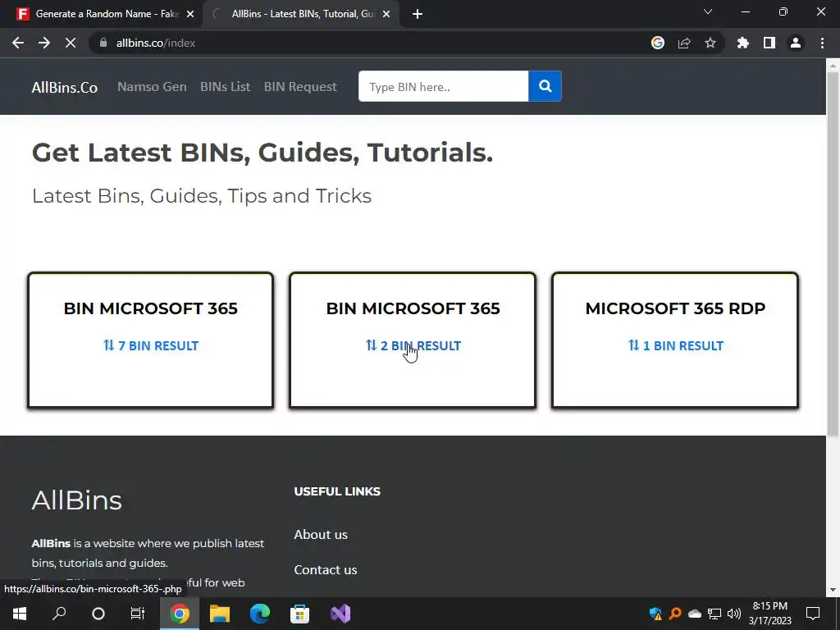Click the taskbar clock and date
840x630 pixels.
(x=769, y=614)
